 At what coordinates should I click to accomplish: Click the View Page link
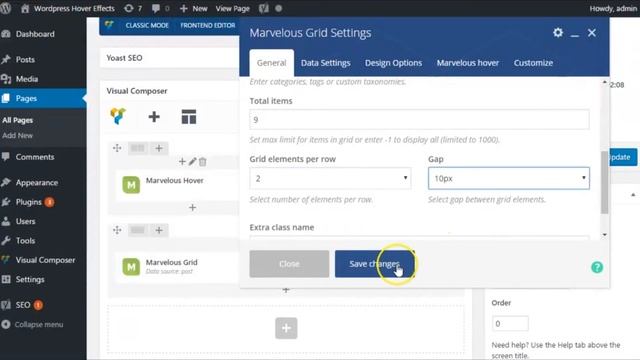[x=233, y=8]
